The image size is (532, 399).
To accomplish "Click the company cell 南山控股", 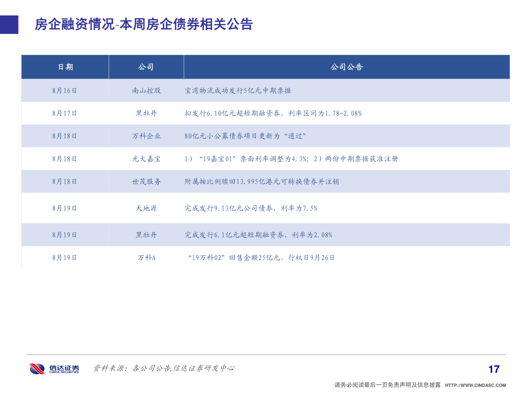I will pyautogui.click(x=147, y=91).
